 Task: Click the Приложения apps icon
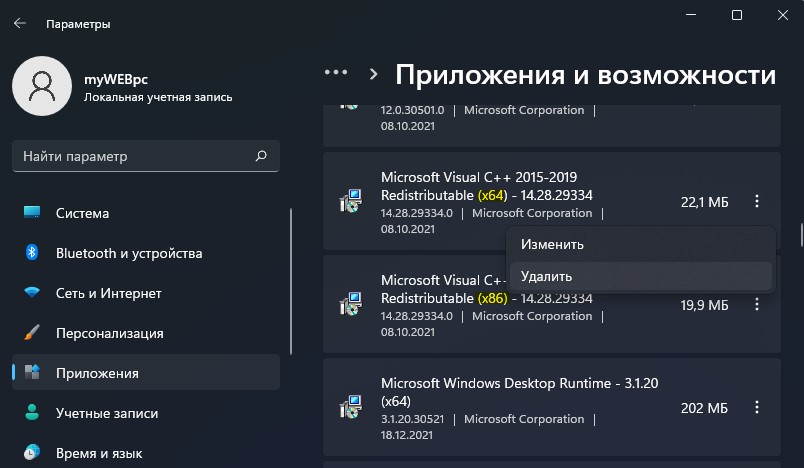pos(32,372)
